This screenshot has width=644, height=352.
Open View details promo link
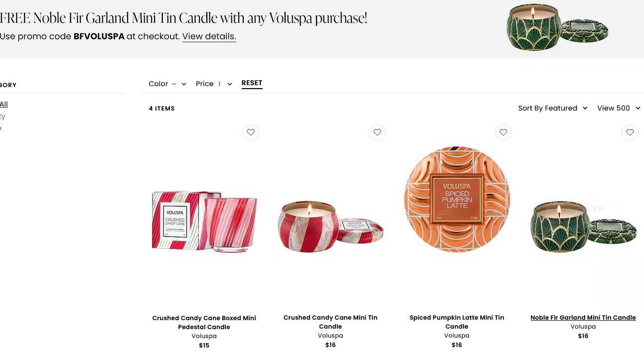tap(209, 36)
